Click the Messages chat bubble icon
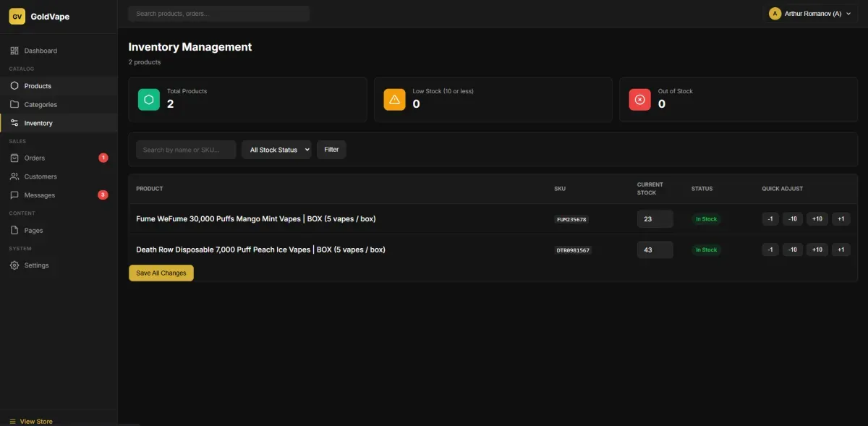This screenshot has width=868, height=426. pyautogui.click(x=14, y=195)
